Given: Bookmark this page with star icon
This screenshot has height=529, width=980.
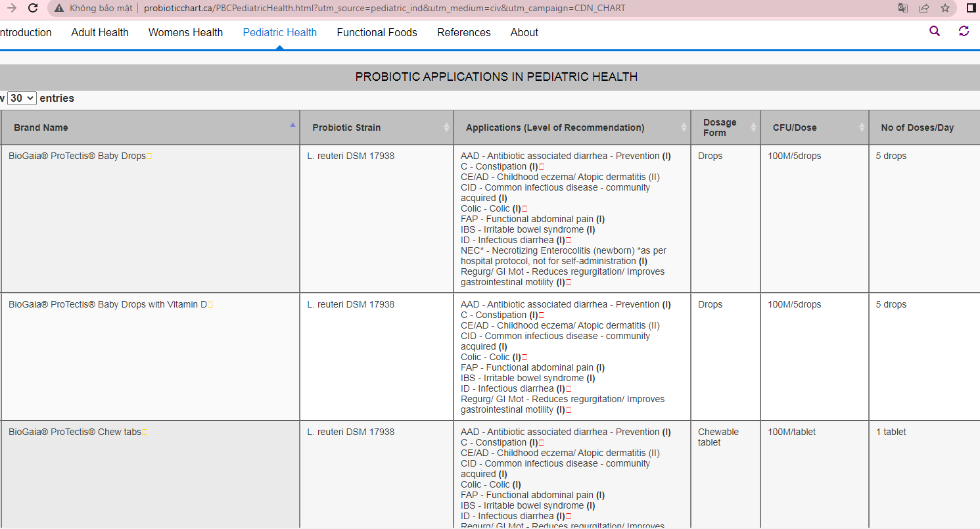Looking at the screenshot, I should (x=945, y=9).
